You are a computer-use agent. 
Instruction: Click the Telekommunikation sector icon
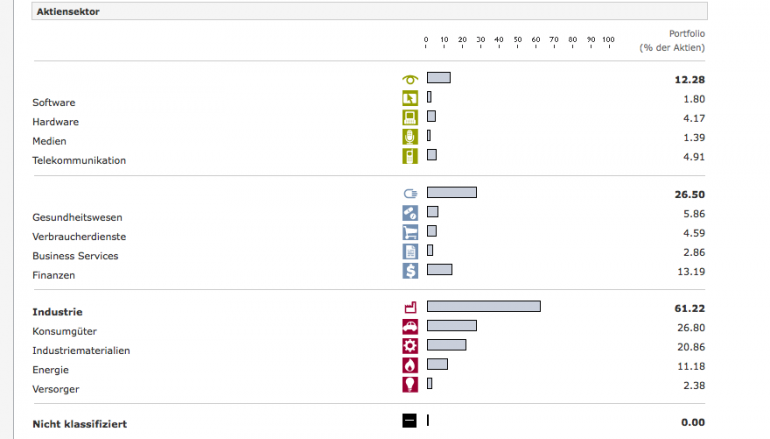tap(409, 156)
